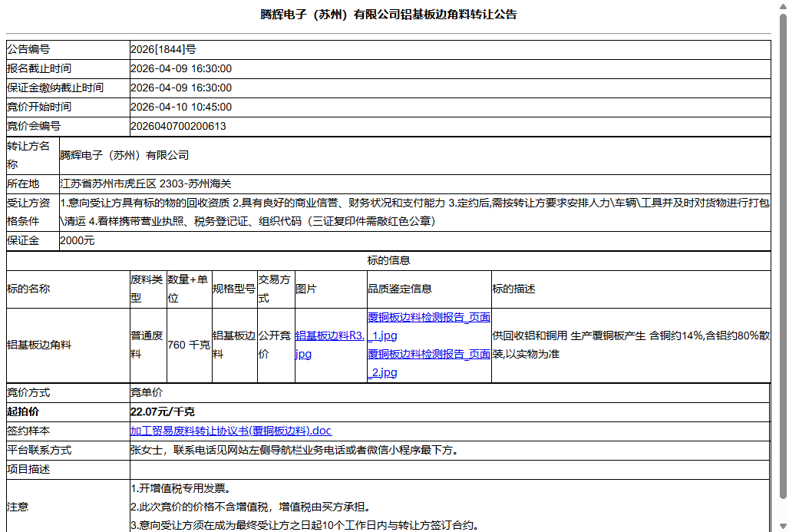Click 竞价会编号 label
Viewport: 789px width, 532px height.
pyautogui.click(x=33, y=126)
